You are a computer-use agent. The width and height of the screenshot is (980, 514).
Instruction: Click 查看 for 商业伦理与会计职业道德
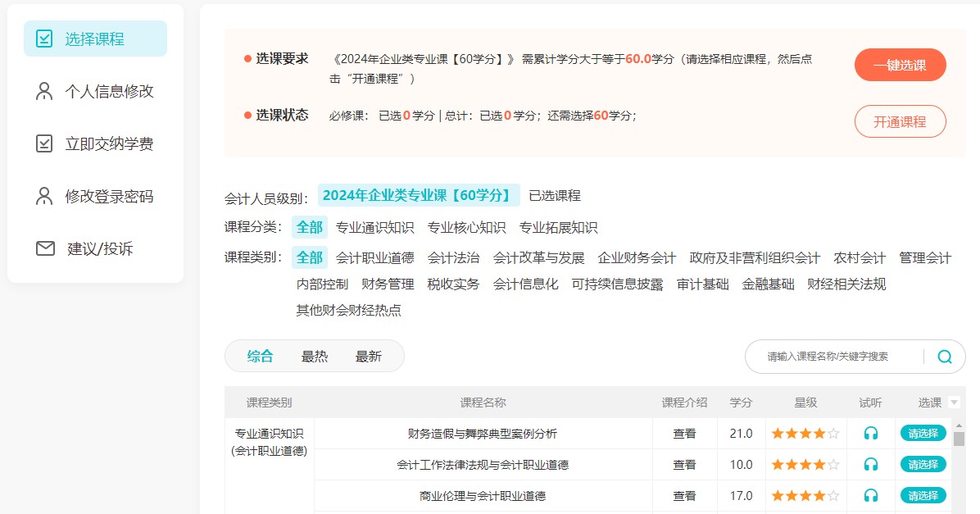[x=684, y=496]
